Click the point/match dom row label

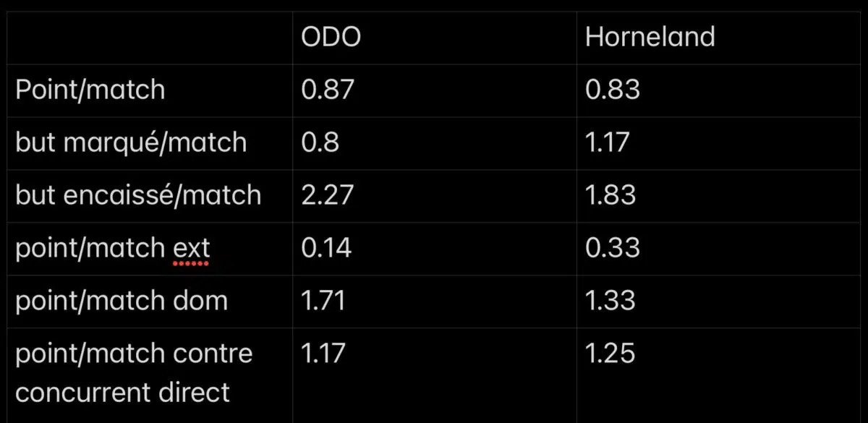[x=122, y=301]
